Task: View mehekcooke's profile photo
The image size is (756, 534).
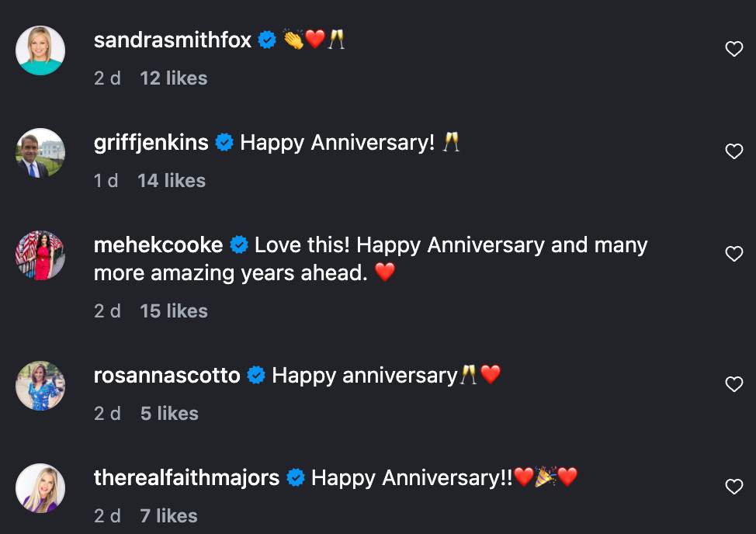Action: pyautogui.click(x=40, y=255)
